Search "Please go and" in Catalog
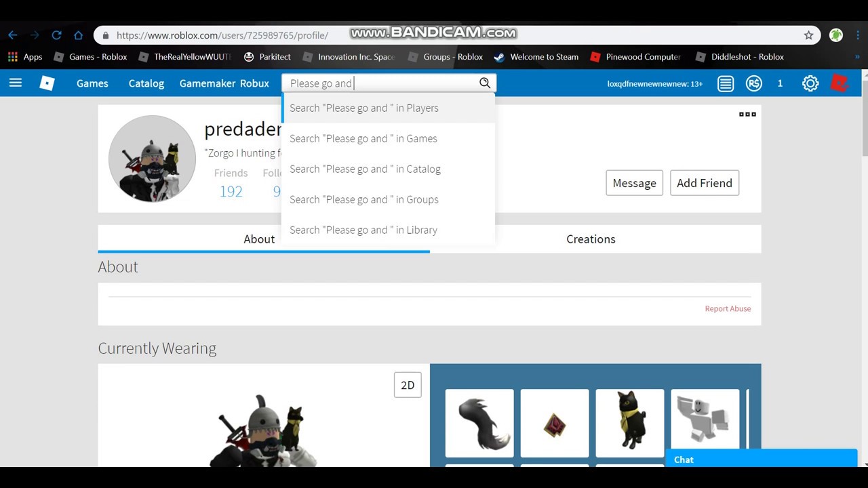868x488 pixels. coord(389,169)
